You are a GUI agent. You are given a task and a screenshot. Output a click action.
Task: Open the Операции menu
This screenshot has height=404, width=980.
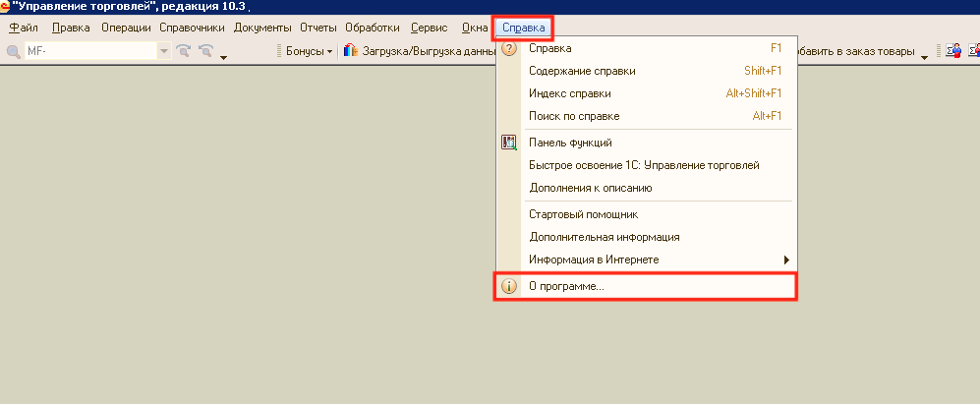tap(126, 28)
